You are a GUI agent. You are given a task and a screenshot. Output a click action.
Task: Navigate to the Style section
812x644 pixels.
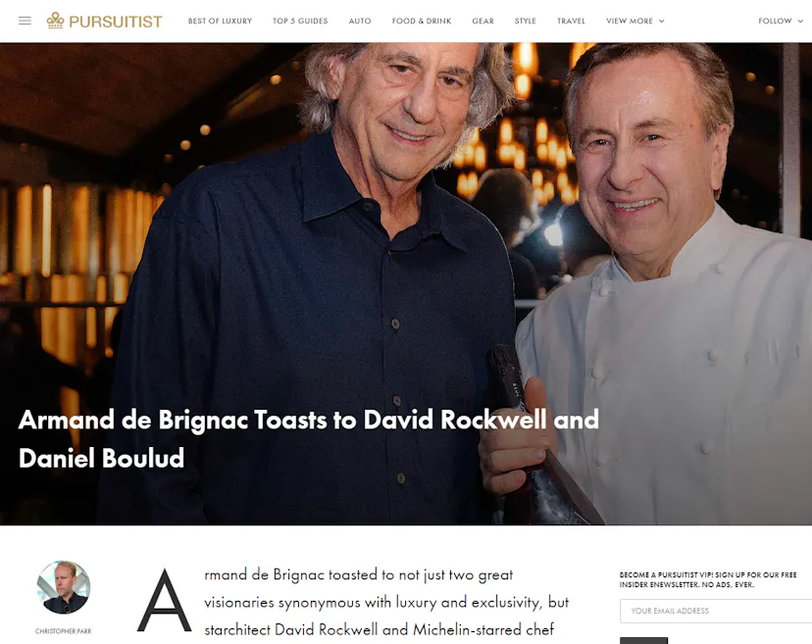coord(525,21)
